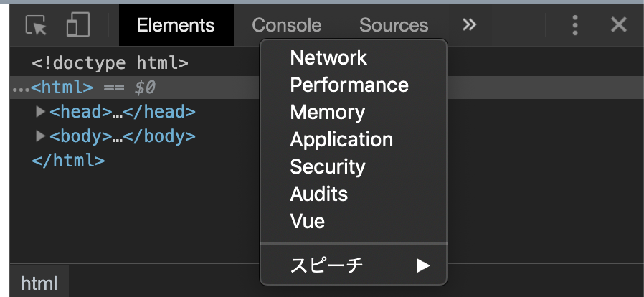644x297 pixels.
Task: Click the html breadcrumb at bottom
Action: coord(39,283)
